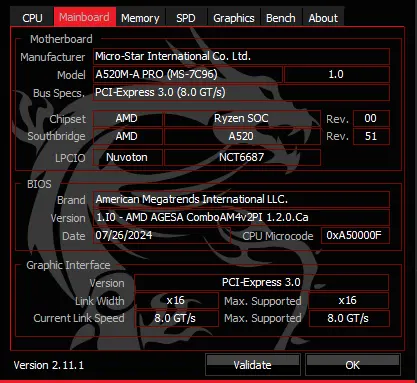The height and width of the screenshot is (383, 417).
Task: Click BIOS Version AGESA ComboAM4v2PI value
Action: (x=241, y=217)
